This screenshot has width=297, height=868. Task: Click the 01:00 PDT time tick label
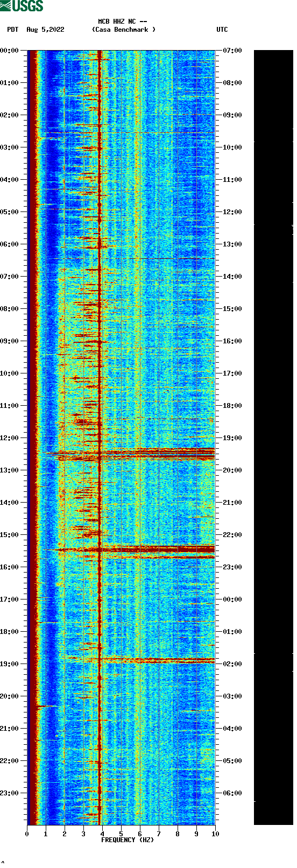coord(10,83)
